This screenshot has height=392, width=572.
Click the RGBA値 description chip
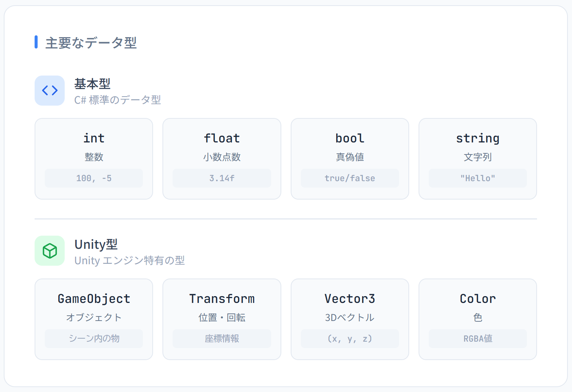click(478, 339)
